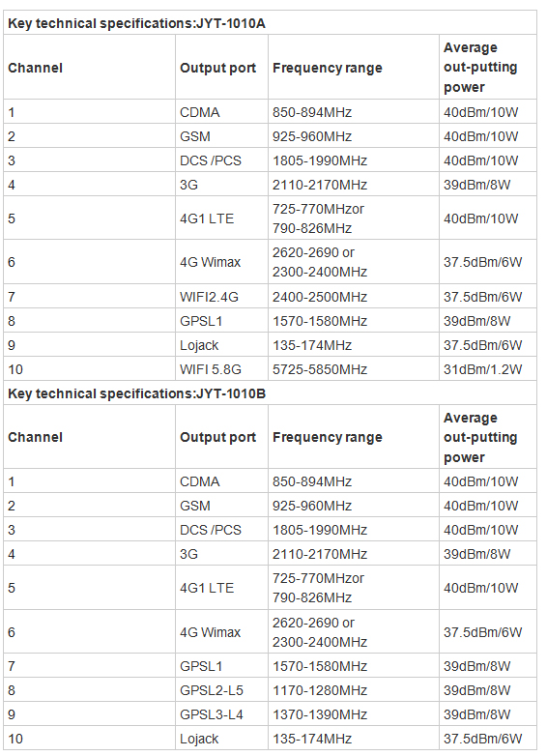Click the JYT-1010A specifications heading
The height and width of the screenshot is (756, 547).
136,23
